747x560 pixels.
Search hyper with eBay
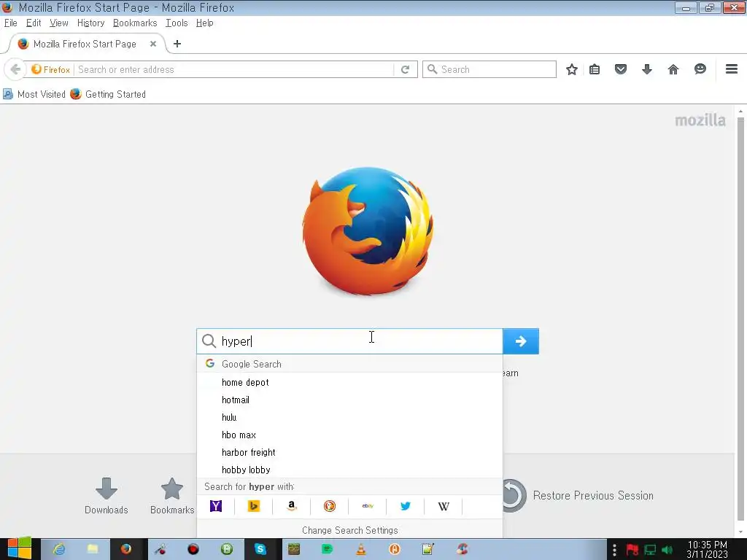[368, 506]
